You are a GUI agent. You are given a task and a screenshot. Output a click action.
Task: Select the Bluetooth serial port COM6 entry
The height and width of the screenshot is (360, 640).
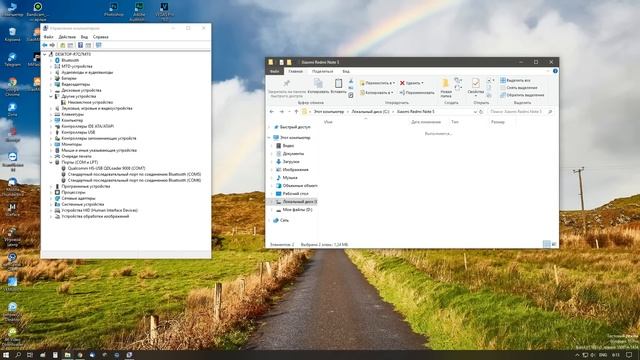click(x=134, y=180)
